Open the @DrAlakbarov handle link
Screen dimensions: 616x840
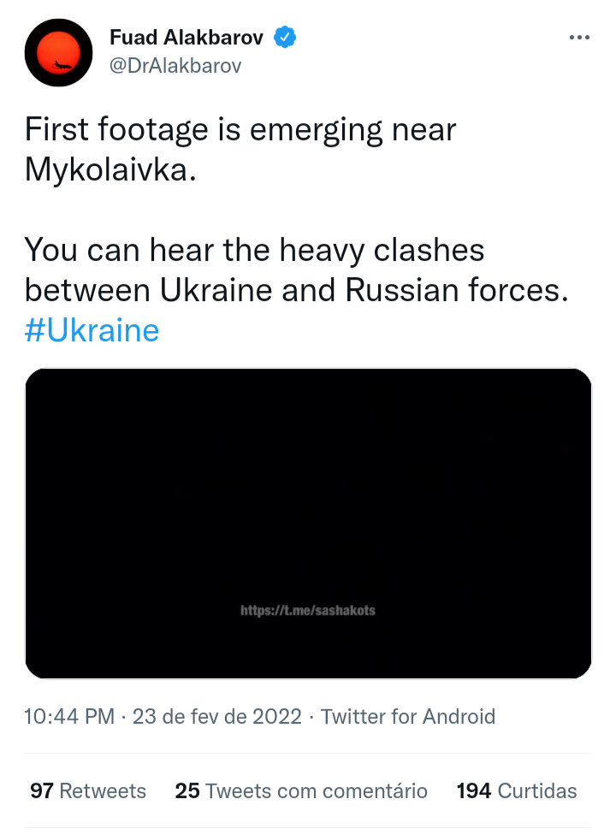(175, 66)
